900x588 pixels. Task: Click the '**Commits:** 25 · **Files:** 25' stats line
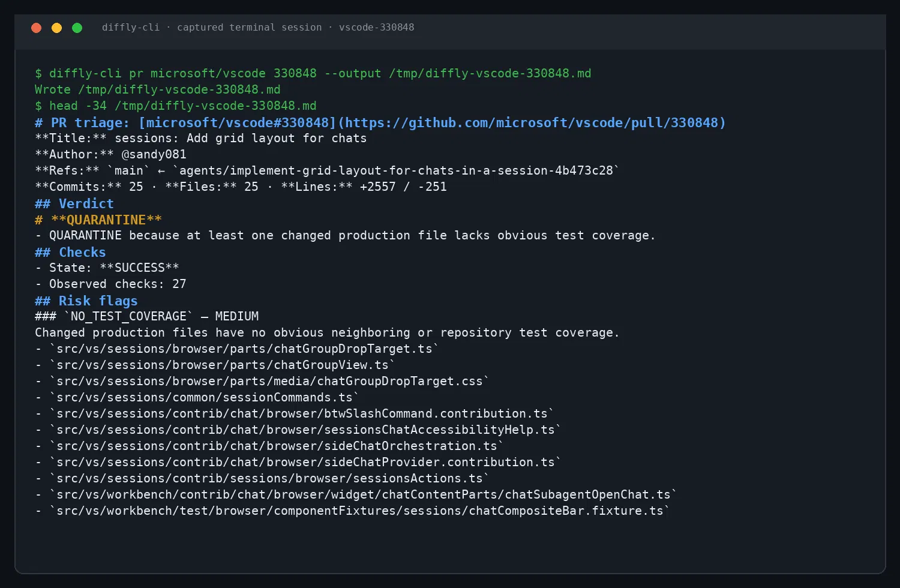pos(241,187)
